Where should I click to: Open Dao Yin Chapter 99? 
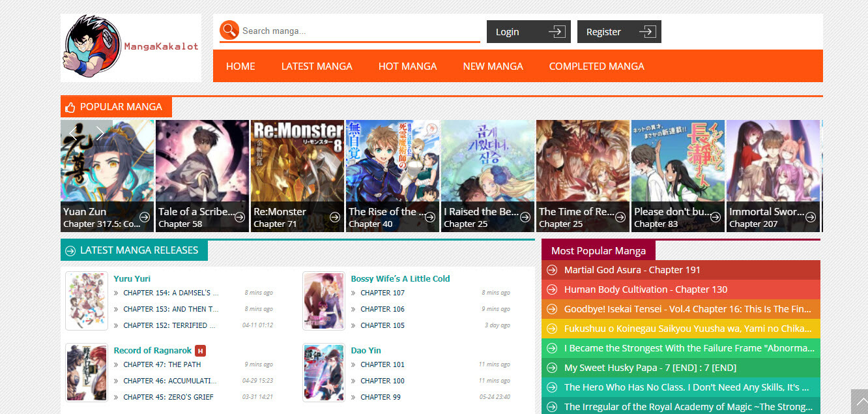pos(381,397)
